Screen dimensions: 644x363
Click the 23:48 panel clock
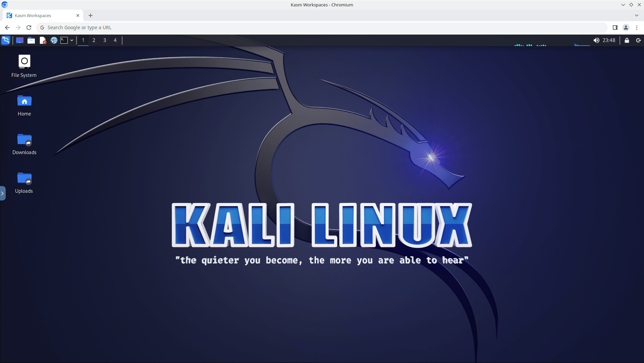point(609,40)
